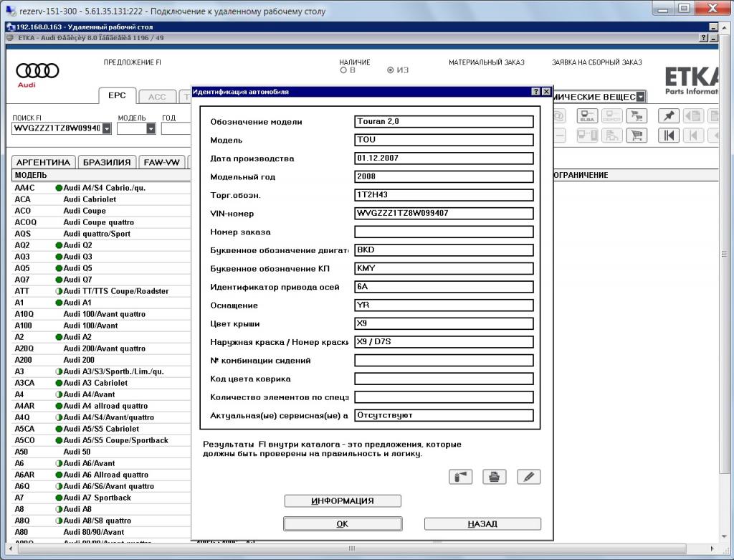734x560 pixels.
Task: Open help on the vehicle identification dialog
Action: pos(536,92)
